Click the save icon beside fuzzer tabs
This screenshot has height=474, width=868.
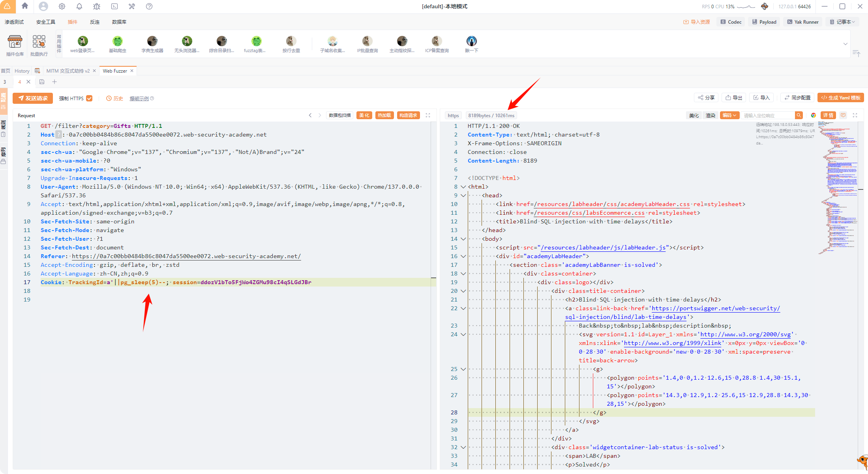click(42, 82)
